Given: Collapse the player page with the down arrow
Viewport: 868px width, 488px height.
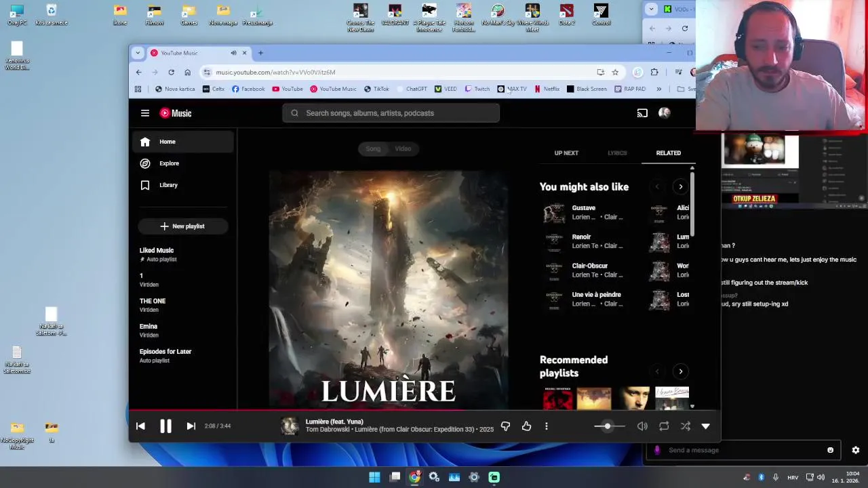Looking at the screenshot, I should [706, 426].
